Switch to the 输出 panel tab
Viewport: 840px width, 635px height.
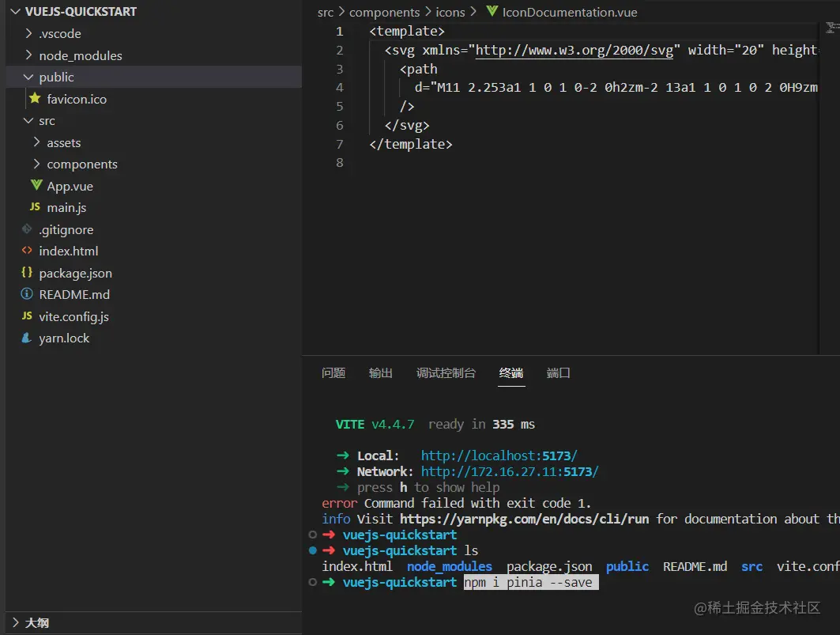[380, 372]
